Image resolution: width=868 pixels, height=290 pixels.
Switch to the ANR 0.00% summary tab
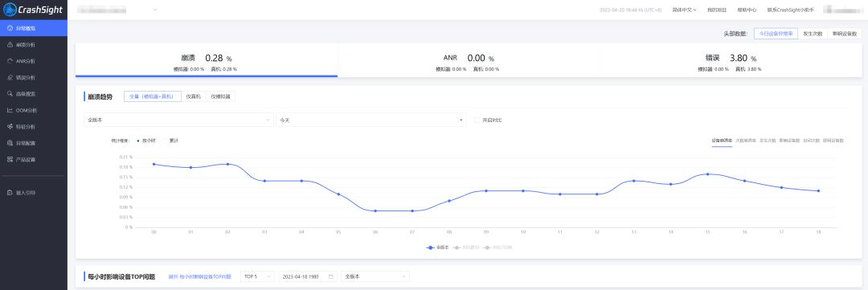click(468, 60)
